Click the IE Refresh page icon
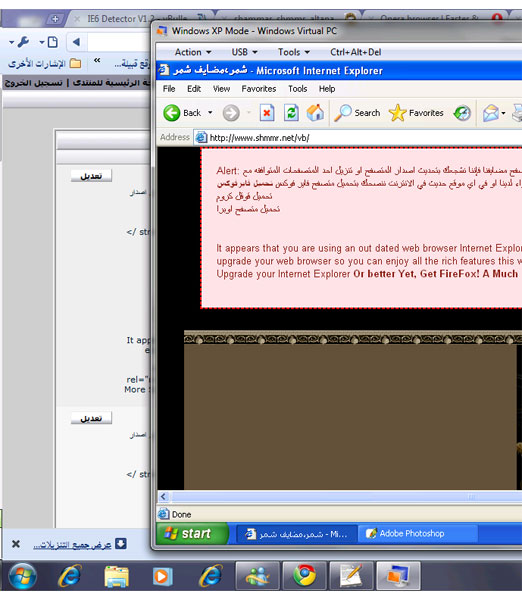The image size is (522, 600). click(x=291, y=113)
